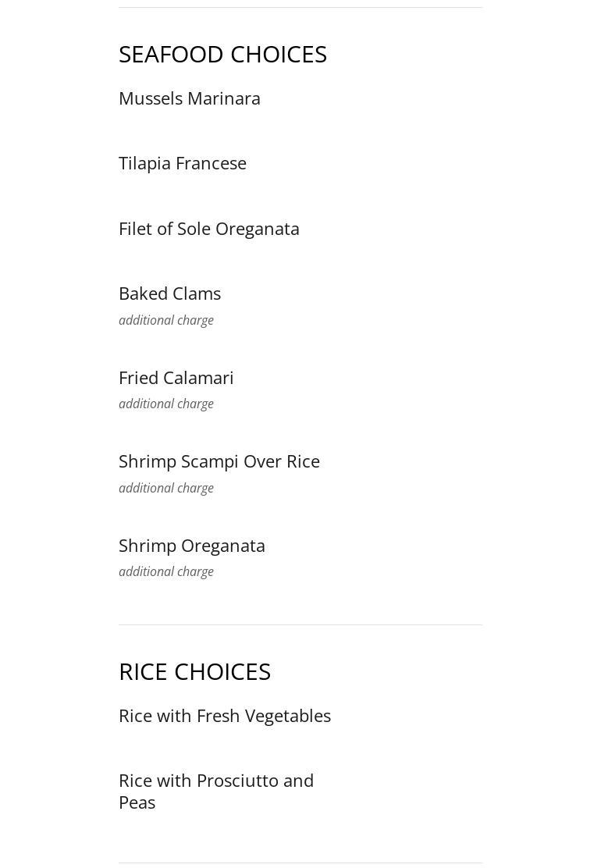Click additional charge text below Shrimp Scampi

point(166,488)
